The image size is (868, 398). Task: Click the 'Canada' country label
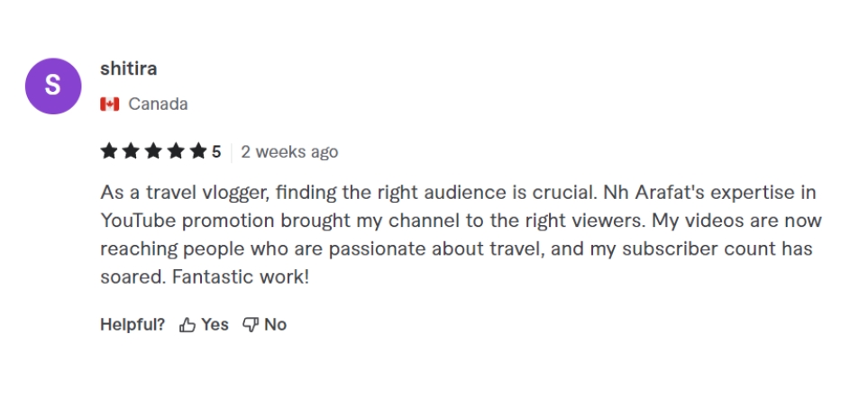pyautogui.click(x=158, y=104)
